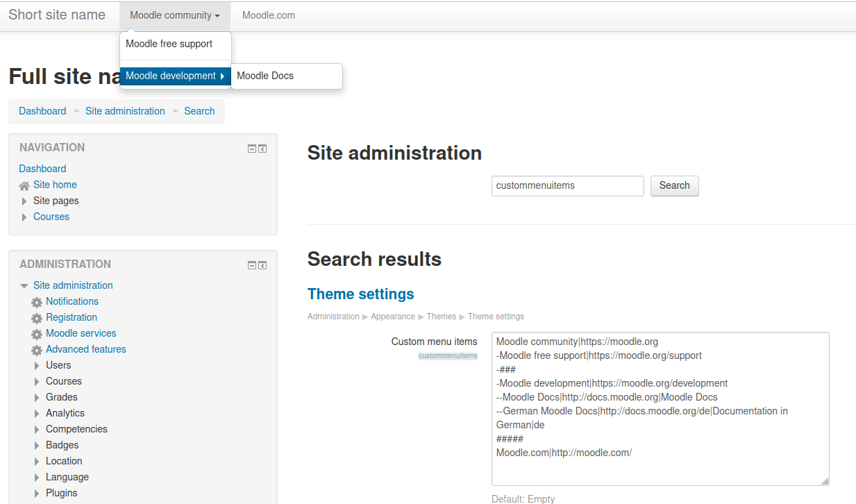Open Dashboard in the breadcrumb
This screenshot has width=856, height=504.
42,111
